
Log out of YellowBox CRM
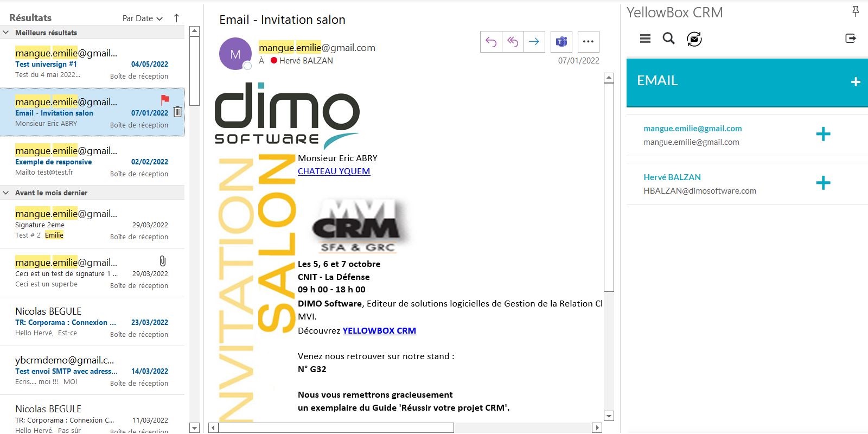coord(851,39)
